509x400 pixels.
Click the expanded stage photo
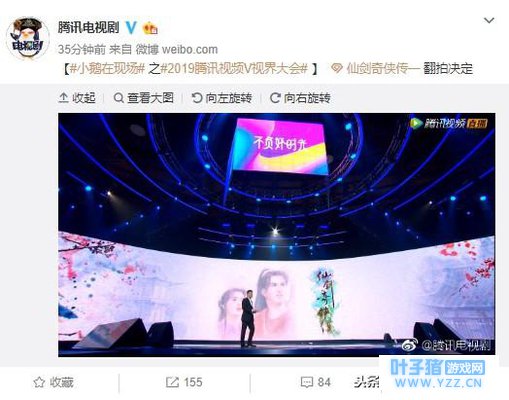coord(277,235)
